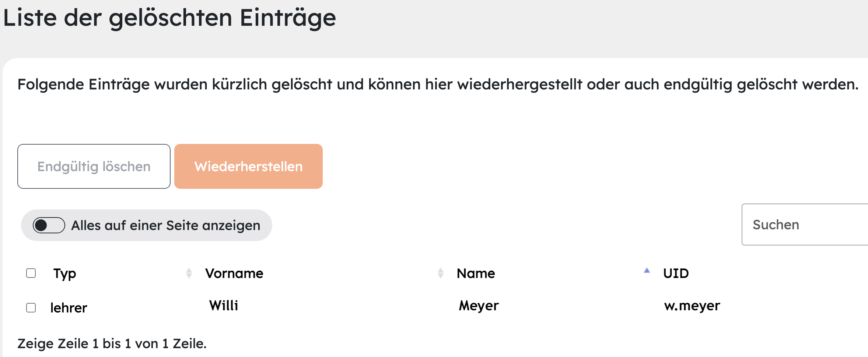Select the 'lehrer' type cell
The width and height of the screenshot is (868, 357).
point(69,308)
